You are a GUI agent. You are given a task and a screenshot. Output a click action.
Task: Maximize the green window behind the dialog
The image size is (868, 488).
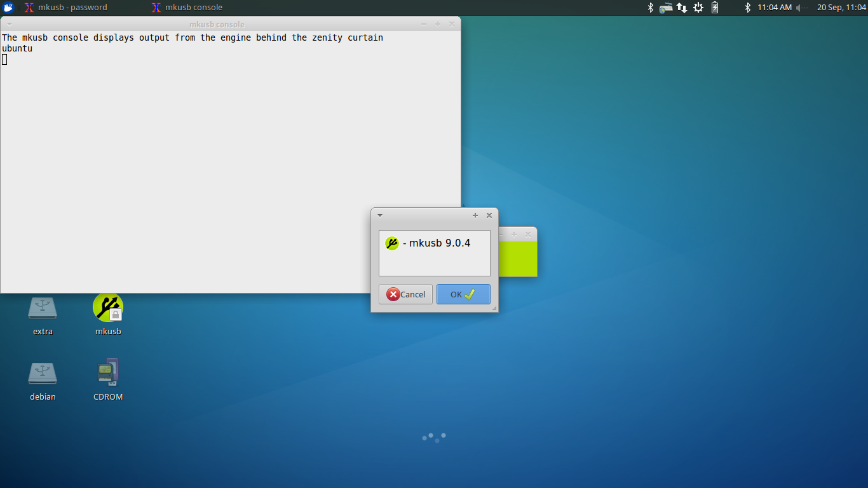click(514, 234)
